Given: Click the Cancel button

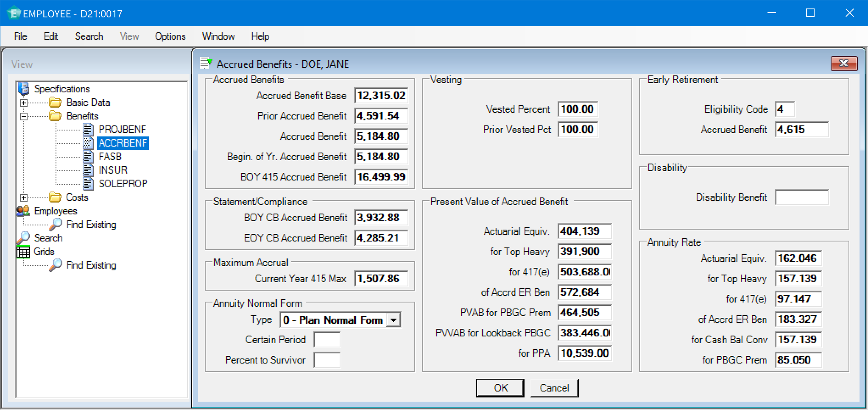Looking at the screenshot, I should tap(554, 388).
